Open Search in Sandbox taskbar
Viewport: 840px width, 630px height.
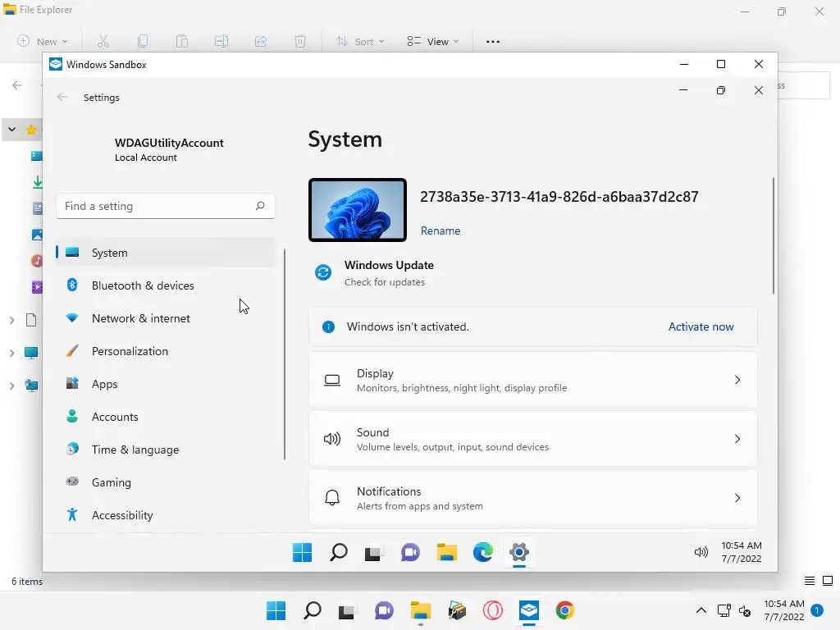pyautogui.click(x=339, y=552)
